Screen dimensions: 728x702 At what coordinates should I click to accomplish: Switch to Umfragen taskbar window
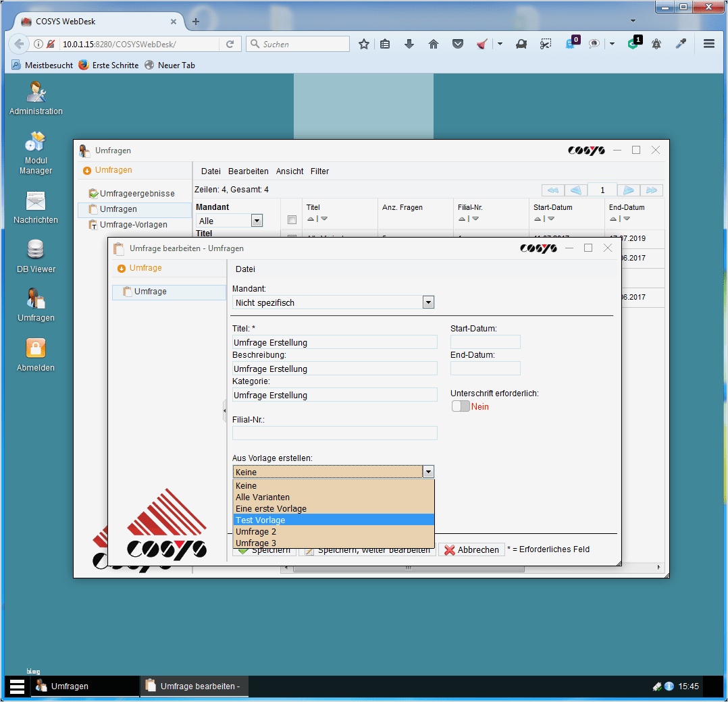[x=85, y=686]
